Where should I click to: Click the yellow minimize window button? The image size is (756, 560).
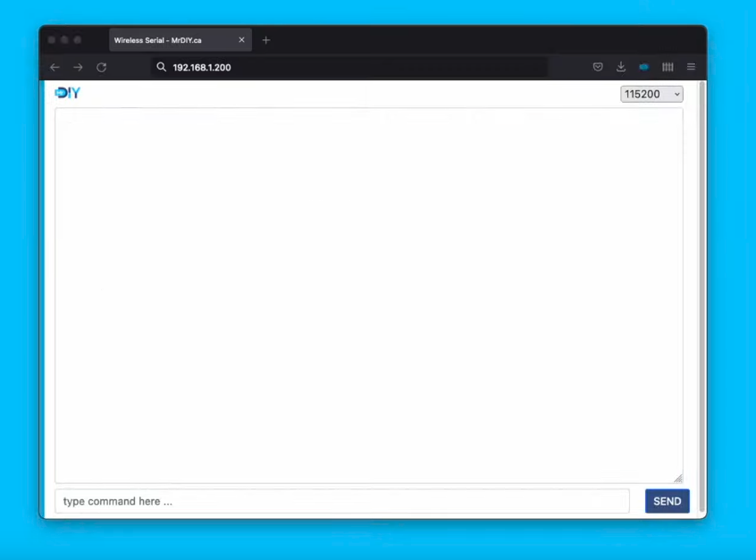click(x=64, y=40)
